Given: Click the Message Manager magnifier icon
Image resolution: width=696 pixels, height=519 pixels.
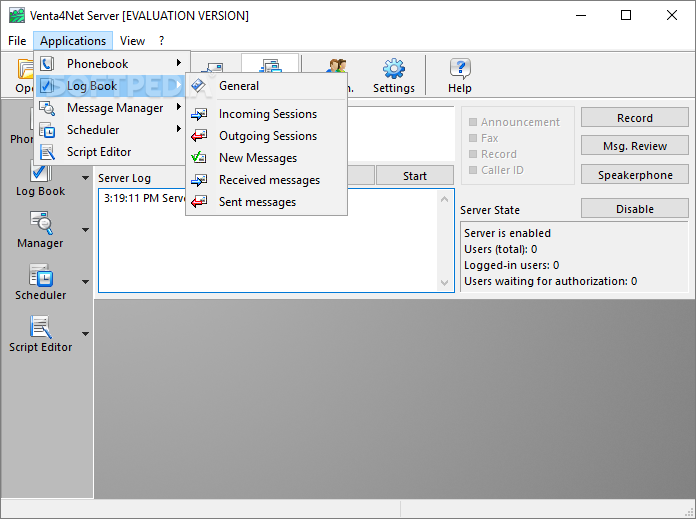Looking at the screenshot, I should 47,108.
